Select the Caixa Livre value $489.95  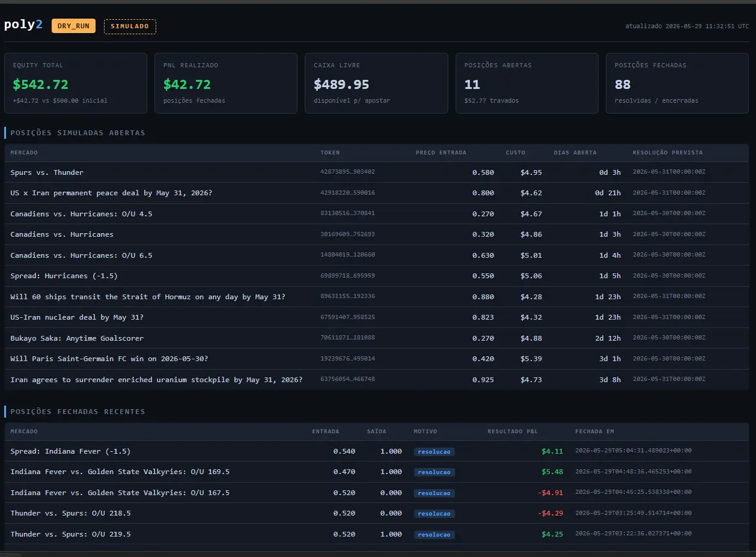[341, 85]
